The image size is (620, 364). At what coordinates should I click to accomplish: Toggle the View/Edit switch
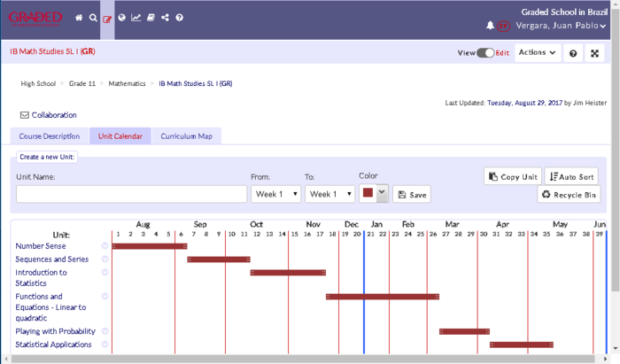(x=485, y=53)
